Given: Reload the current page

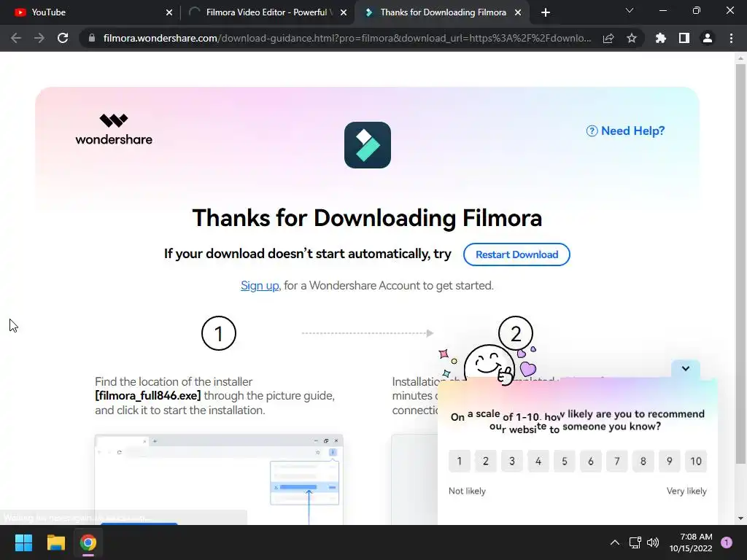Looking at the screenshot, I should click(x=63, y=38).
